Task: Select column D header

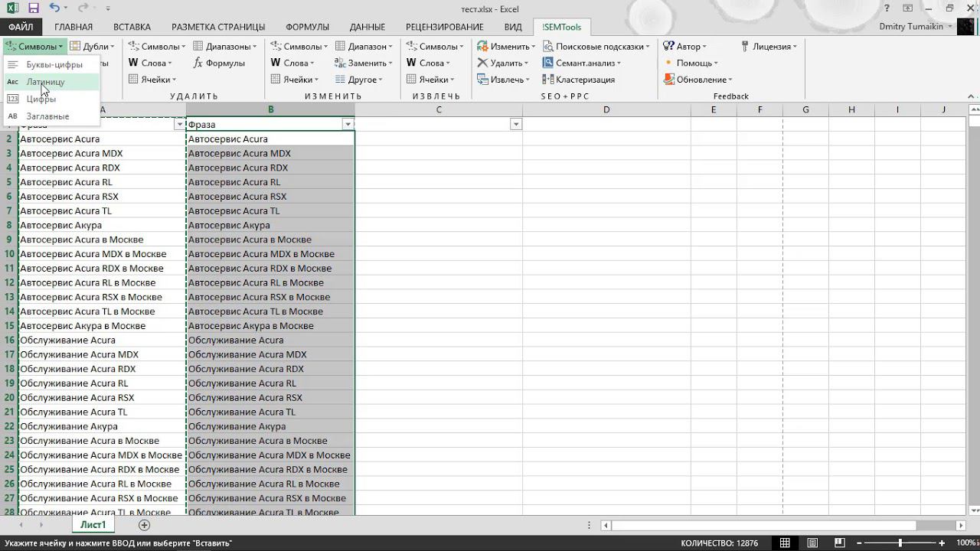Action: click(x=606, y=110)
